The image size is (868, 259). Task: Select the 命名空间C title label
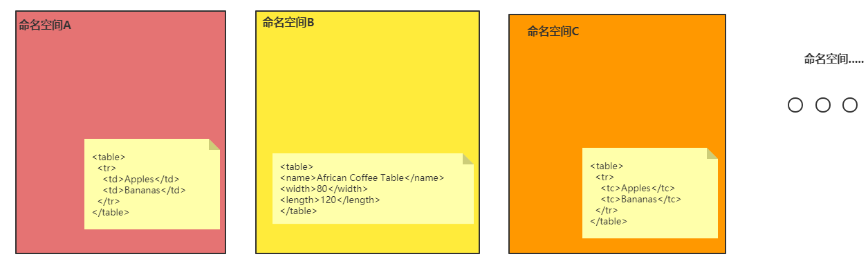tap(553, 31)
